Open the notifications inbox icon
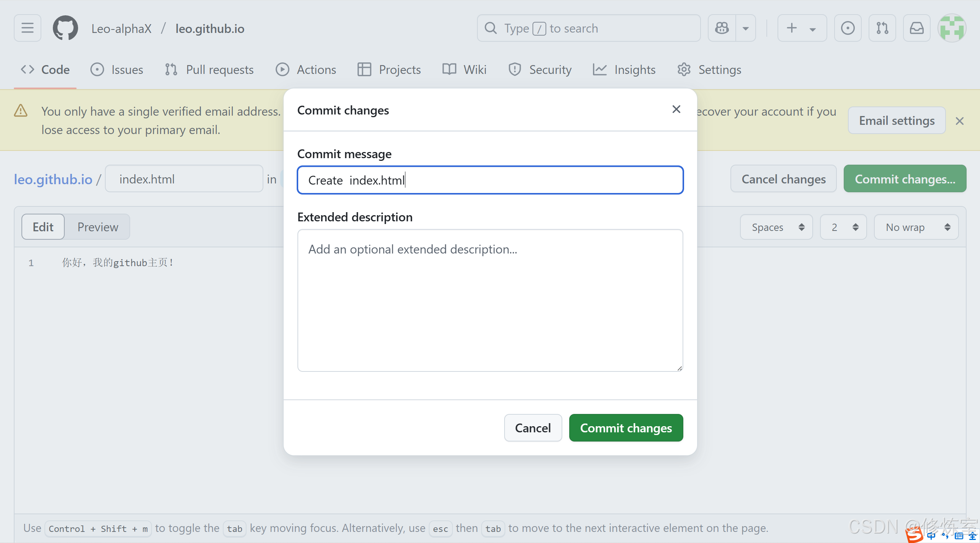 [x=916, y=28]
